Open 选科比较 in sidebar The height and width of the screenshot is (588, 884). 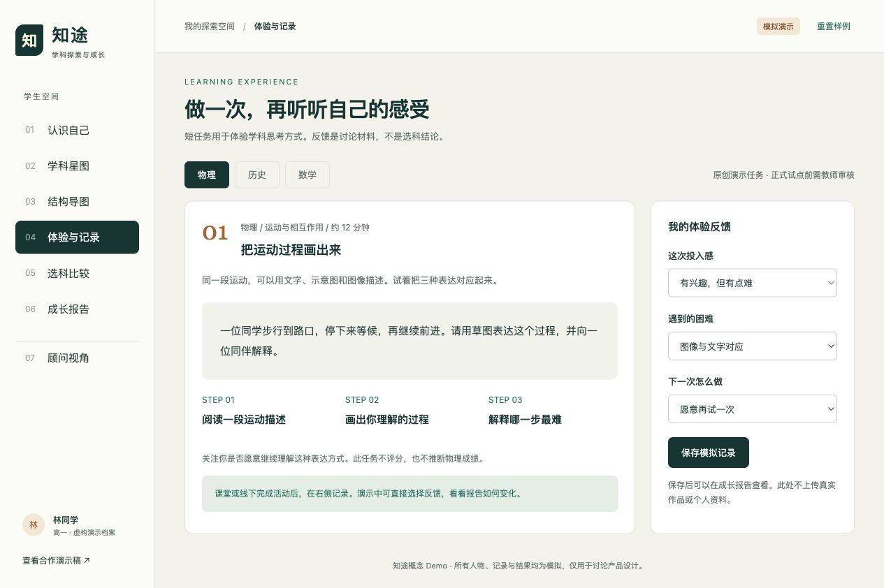pyautogui.click(x=77, y=273)
